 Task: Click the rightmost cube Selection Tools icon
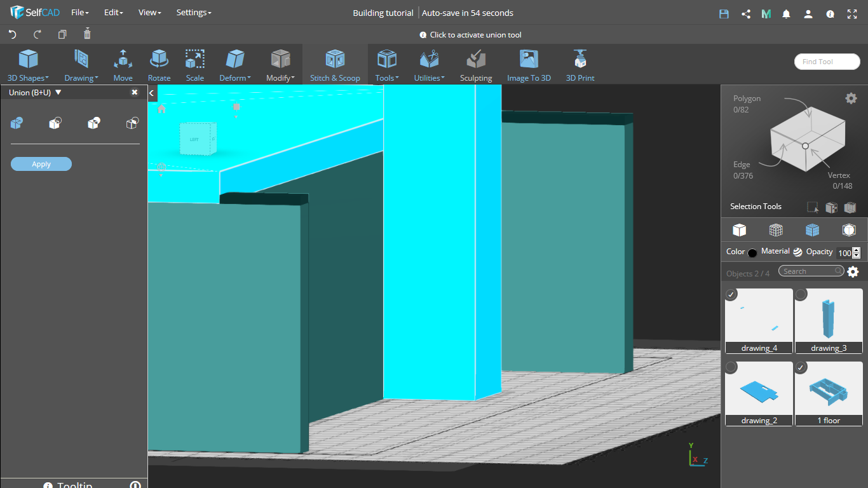(x=850, y=207)
